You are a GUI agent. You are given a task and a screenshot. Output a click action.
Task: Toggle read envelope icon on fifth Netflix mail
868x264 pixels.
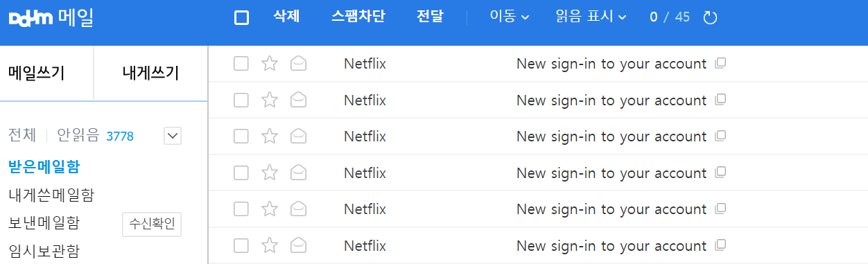(299, 209)
